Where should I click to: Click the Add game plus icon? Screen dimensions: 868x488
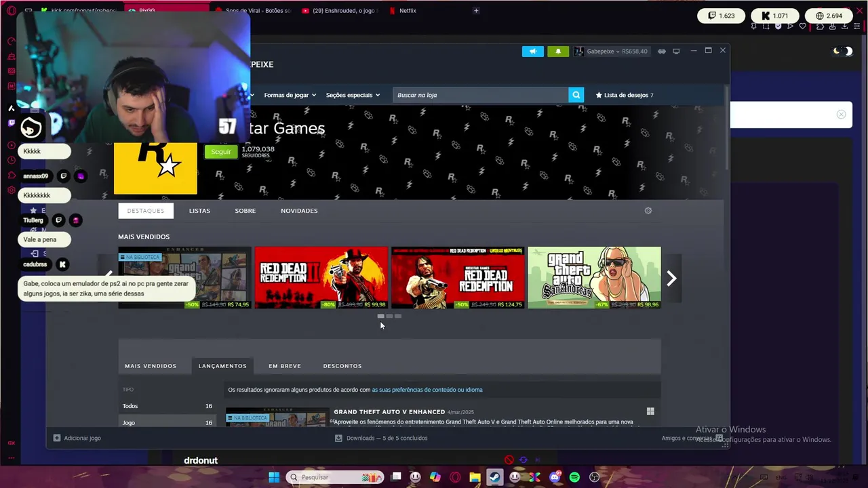pyautogui.click(x=57, y=438)
